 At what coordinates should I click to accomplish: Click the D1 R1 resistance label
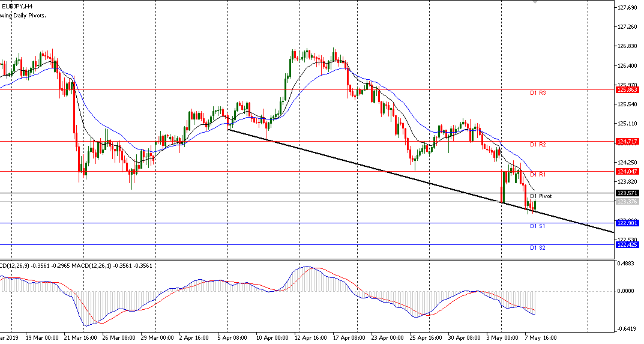[x=538, y=175]
